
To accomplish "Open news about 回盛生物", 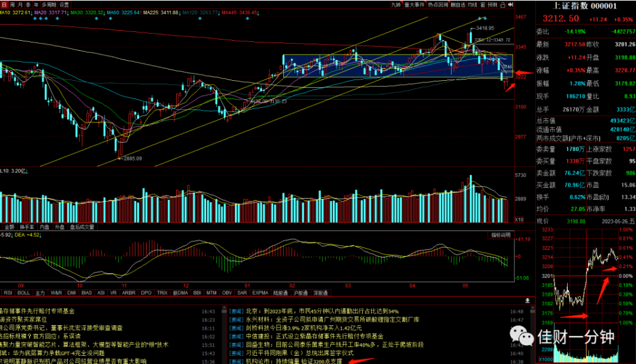I will pyautogui.click(x=335, y=345).
